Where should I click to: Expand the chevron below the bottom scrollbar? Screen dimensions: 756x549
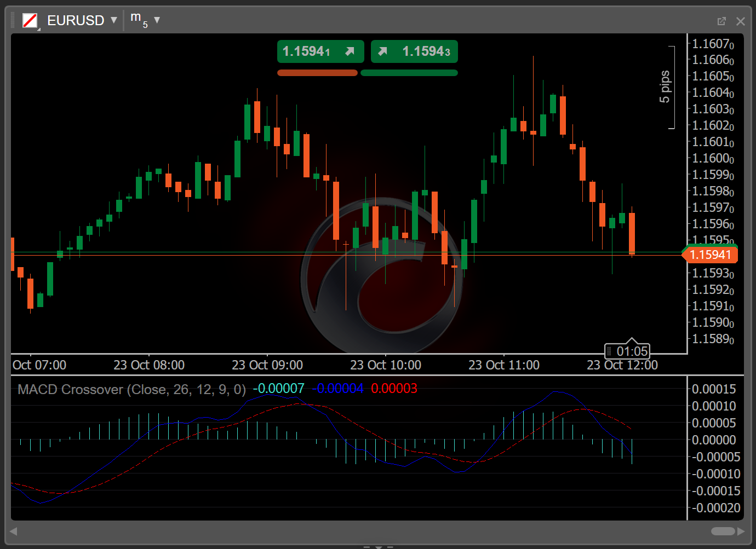(x=378, y=546)
